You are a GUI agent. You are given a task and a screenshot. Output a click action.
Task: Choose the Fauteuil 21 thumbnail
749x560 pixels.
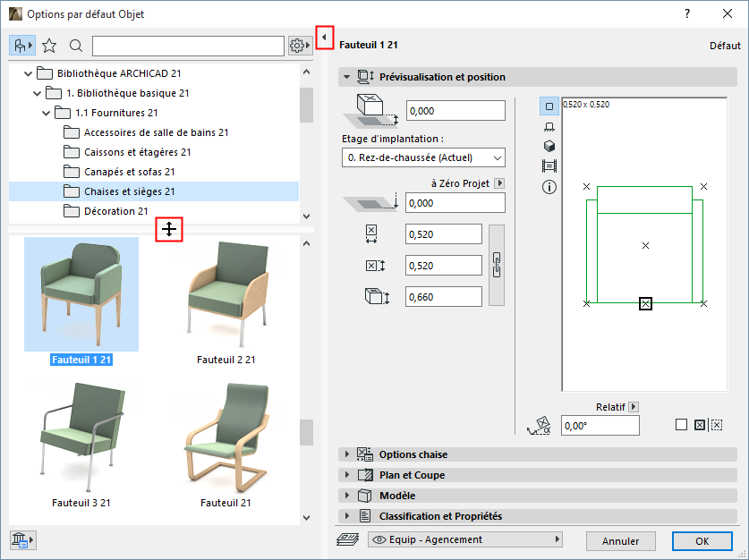pyautogui.click(x=226, y=437)
